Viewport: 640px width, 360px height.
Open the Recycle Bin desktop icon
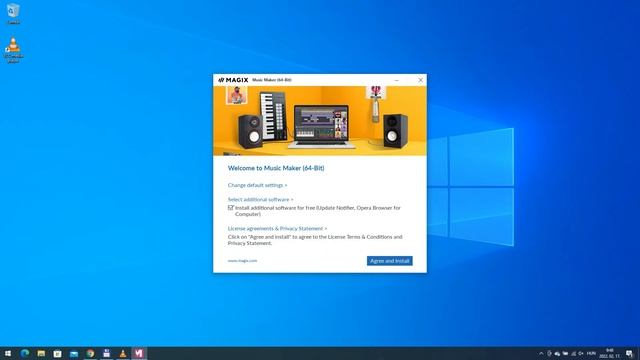[13, 13]
